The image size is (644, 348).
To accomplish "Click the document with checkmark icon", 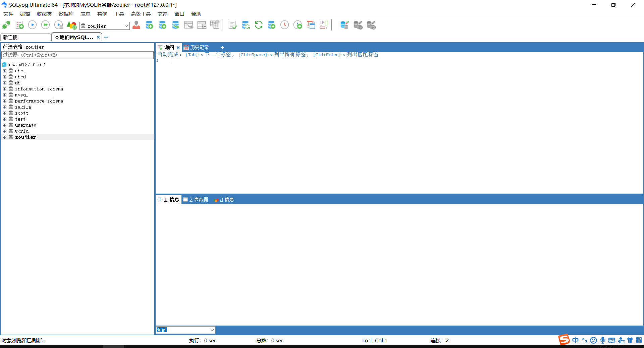I will point(233,25).
